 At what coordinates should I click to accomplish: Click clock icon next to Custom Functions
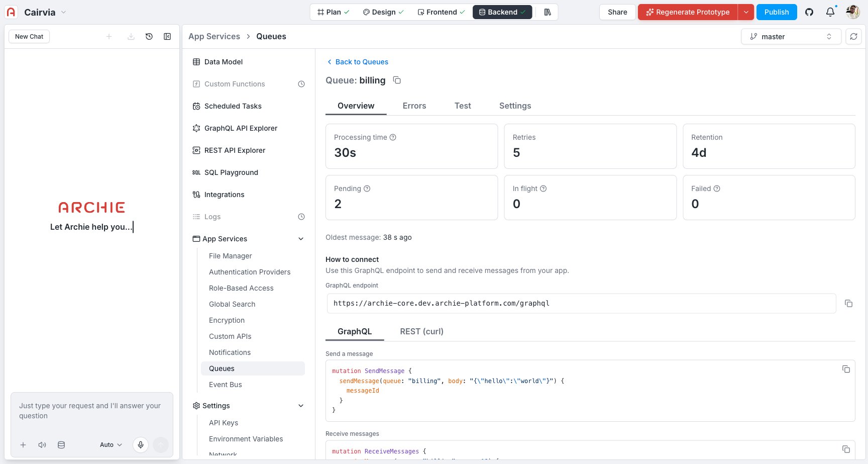coord(301,84)
